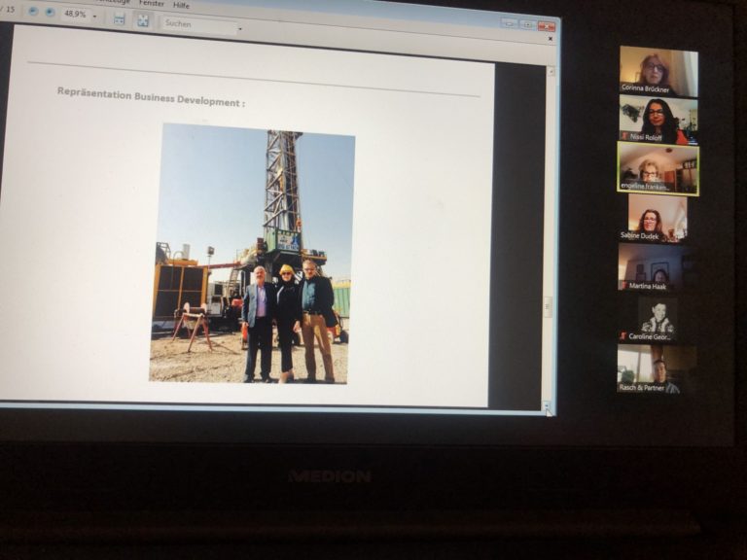Select the fit-width page view icon
747x560 pixels.
click(x=119, y=18)
